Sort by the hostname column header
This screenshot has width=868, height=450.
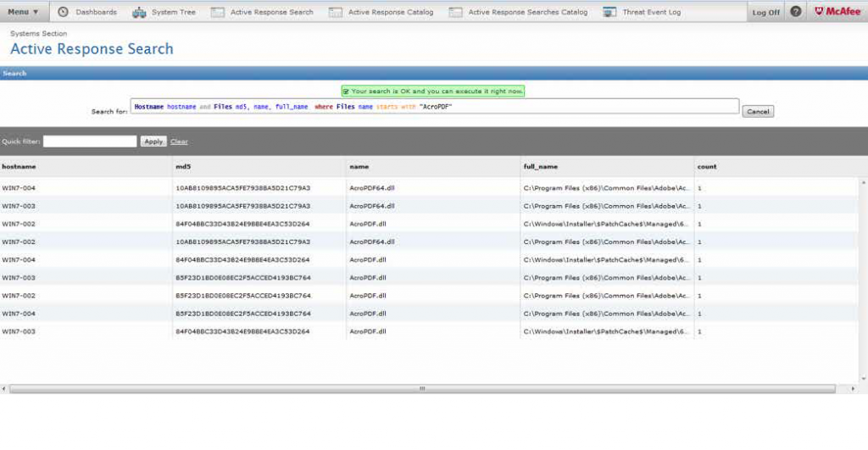pos(19,167)
